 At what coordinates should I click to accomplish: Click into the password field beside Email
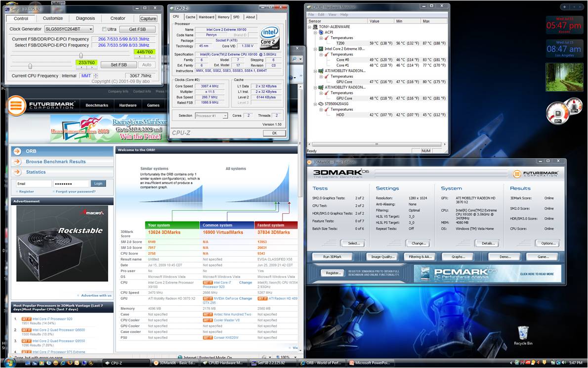71,184
